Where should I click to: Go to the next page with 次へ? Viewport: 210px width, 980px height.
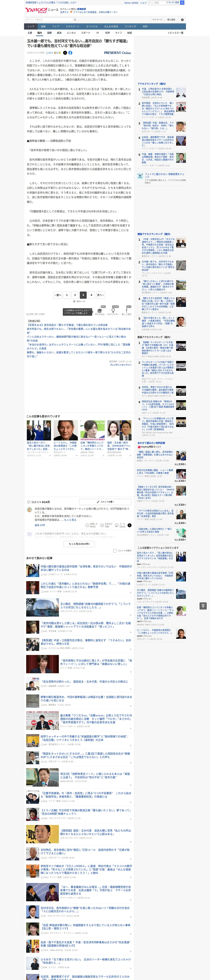click(x=100, y=295)
